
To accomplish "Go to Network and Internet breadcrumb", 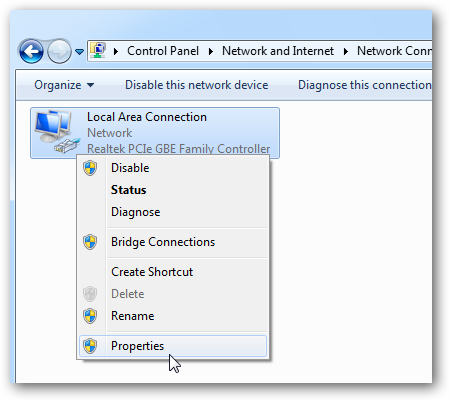I will [278, 51].
